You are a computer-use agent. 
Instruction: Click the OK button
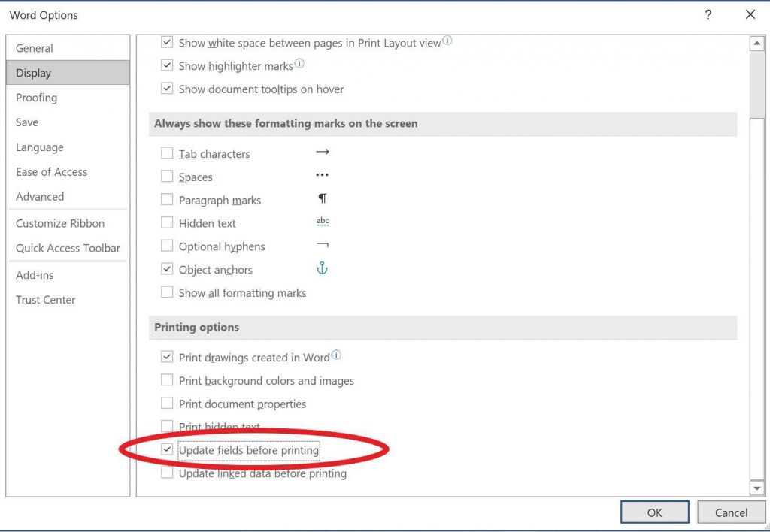click(x=654, y=512)
